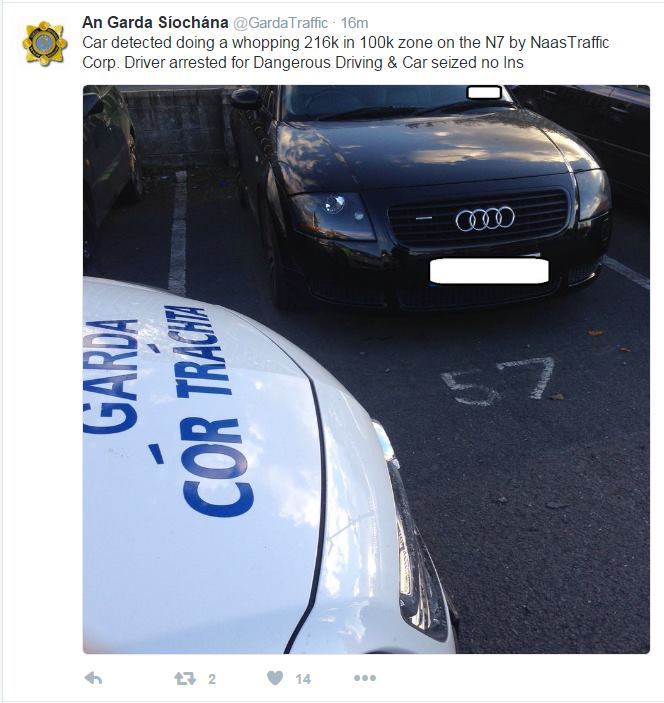Click the painted 57 parking bay number
This screenshot has width=664, height=703.
498,381
